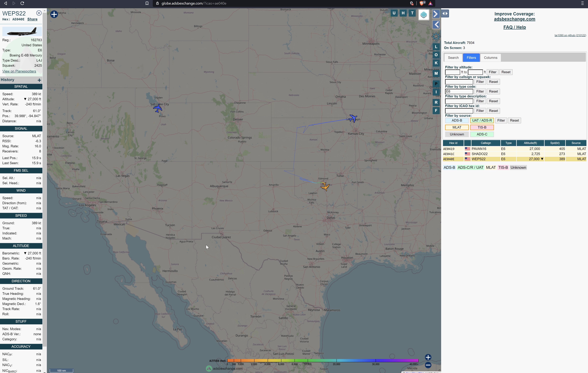The height and width of the screenshot is (373, 588).
Task: Toggle the U map button
Action: point(394,13)
